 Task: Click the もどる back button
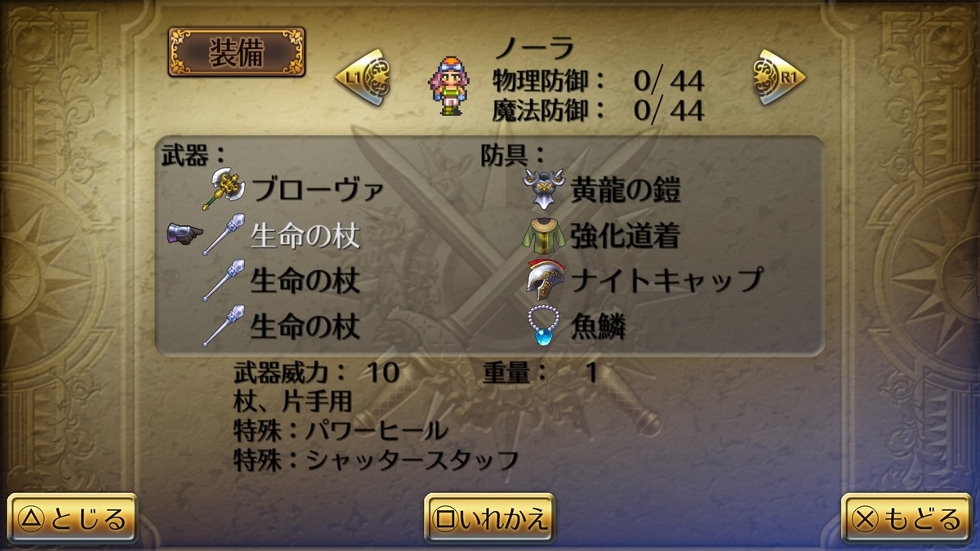tap(906, 519)
